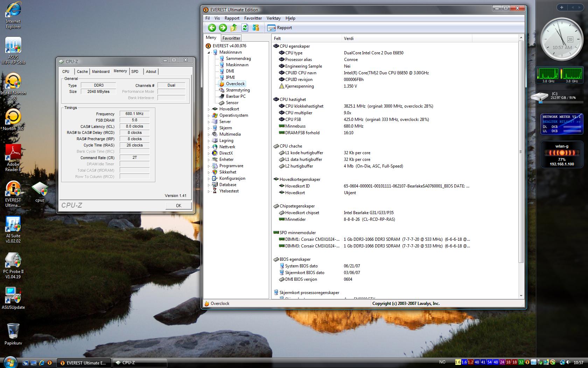
Task: Open Papirkurv recycle bin icon
Action: [x=13, y=334]
